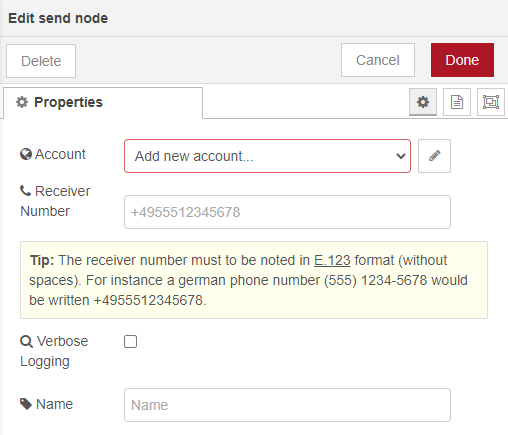
Task: Open the E.123 format link
Action: tap(332, 260)
